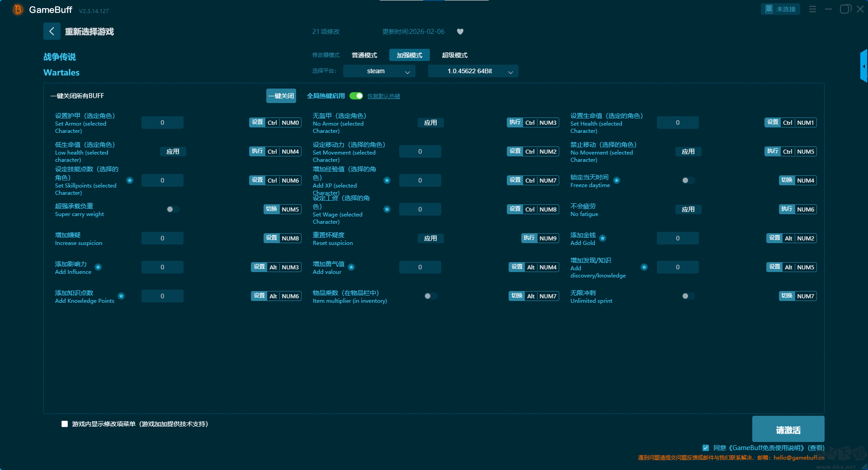Click the 请激活 activate button
The height and width of the screenshot is (470, 868).
(788, 429)
